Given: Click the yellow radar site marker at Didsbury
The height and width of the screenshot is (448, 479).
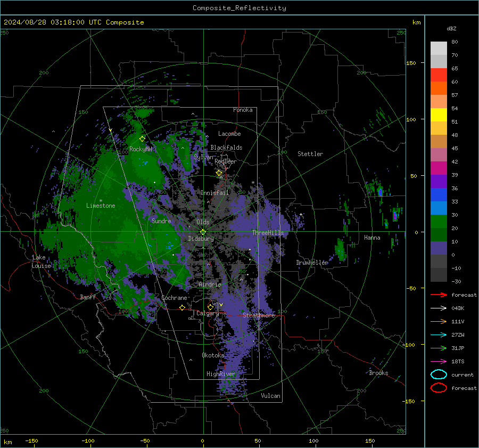Looking at the screenshot, I should [x=203, y=232].
